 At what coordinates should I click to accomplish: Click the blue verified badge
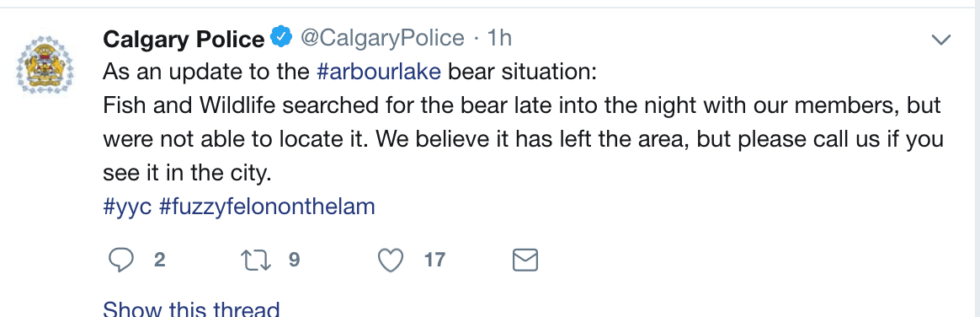(x=281, y=38)
